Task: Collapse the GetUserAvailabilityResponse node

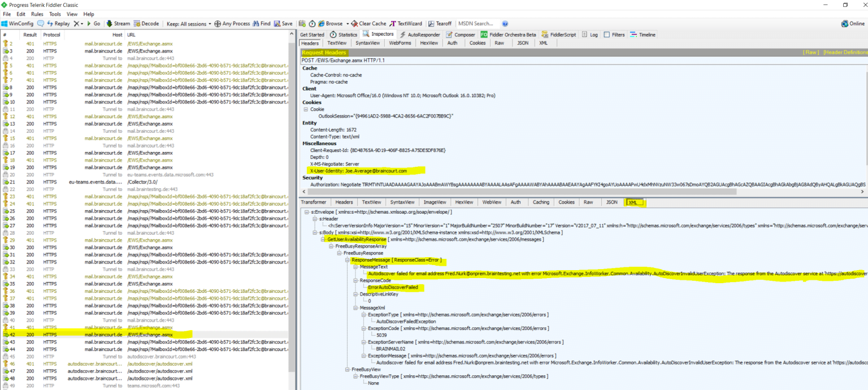Action: 323,239
